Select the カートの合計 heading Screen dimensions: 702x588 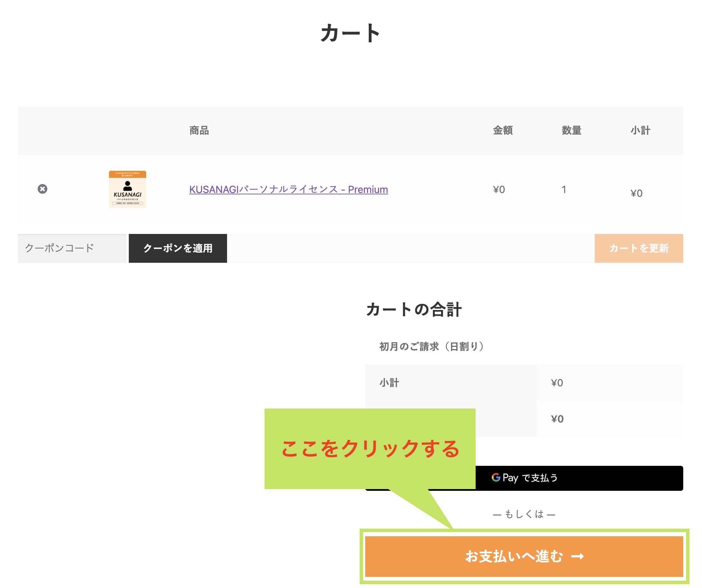tap(413, 309)
